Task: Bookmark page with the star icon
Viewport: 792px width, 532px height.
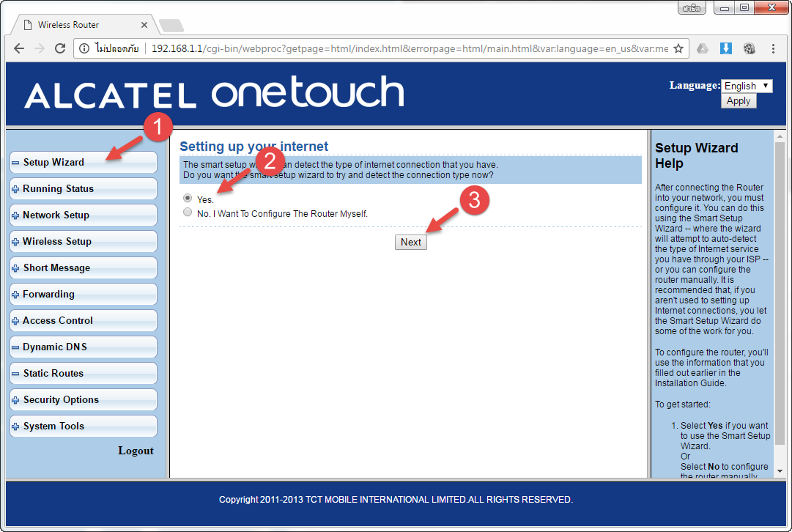Action: [678, 48]
